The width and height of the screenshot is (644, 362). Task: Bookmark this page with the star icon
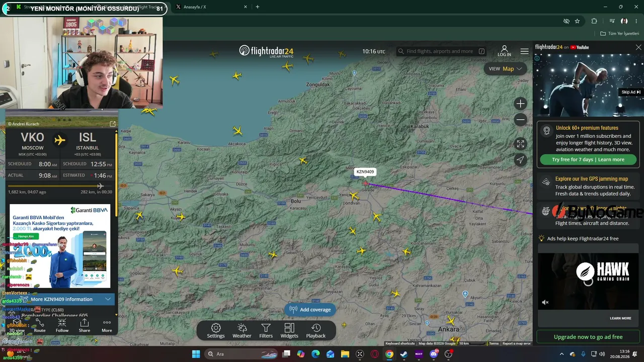click(577, 21)
